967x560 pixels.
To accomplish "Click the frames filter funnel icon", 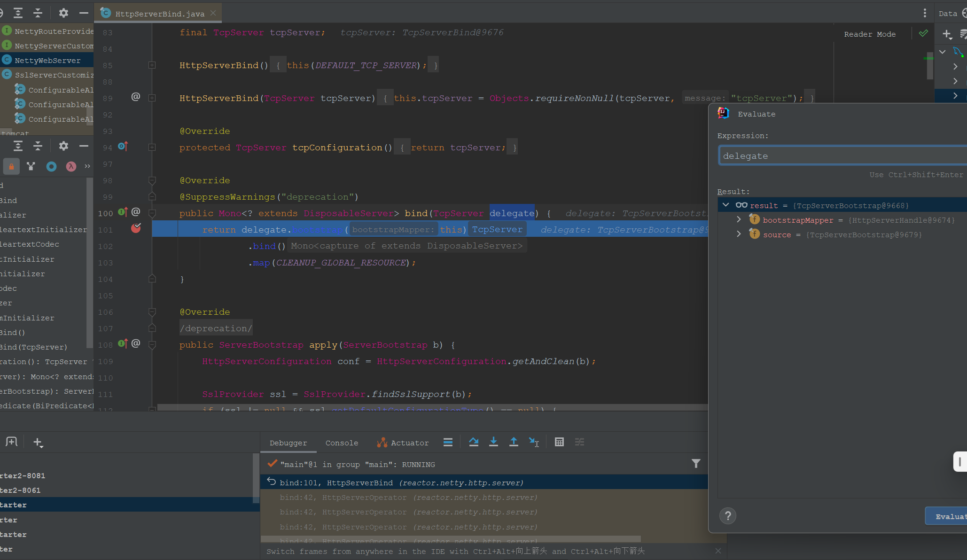I will point(696,464).
